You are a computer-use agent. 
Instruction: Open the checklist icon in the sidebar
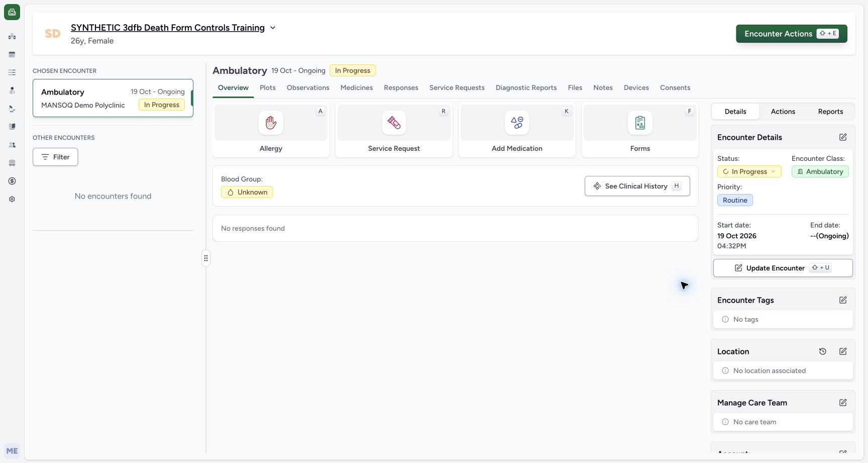tap(12, 72)
